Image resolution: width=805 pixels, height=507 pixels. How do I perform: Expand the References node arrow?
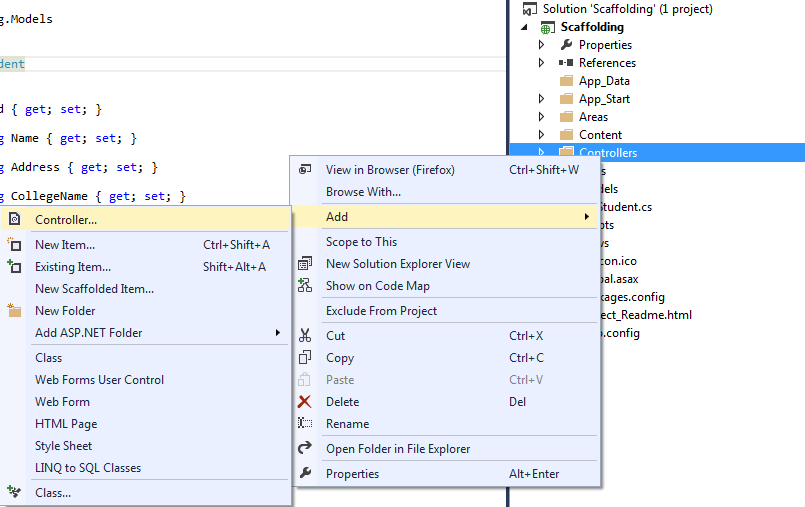[x=542, y=63]
